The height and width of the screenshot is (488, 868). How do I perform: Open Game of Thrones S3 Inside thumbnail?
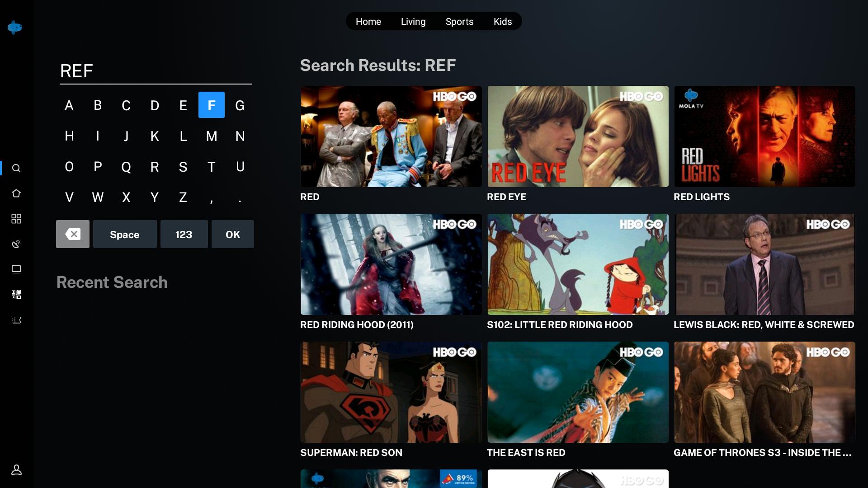(764, 392)
